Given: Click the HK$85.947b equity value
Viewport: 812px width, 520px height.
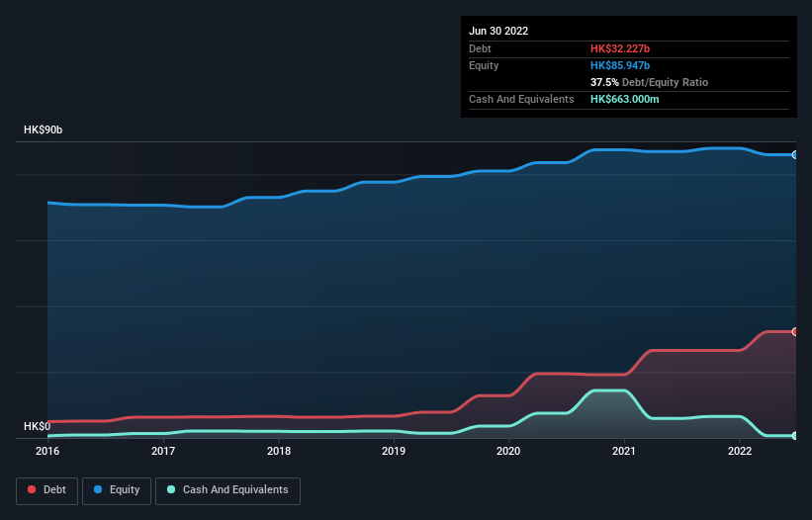Looking at the screenshot, I should coord(620,65).
